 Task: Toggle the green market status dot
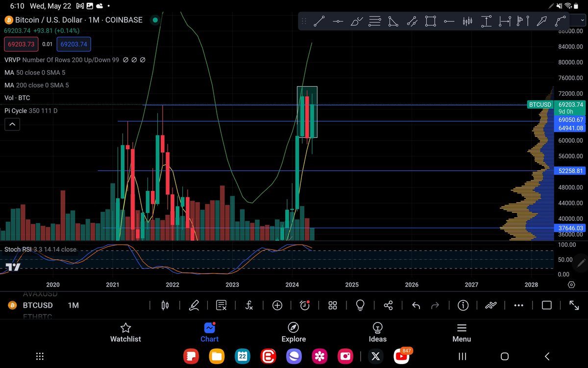click(155, 20)
